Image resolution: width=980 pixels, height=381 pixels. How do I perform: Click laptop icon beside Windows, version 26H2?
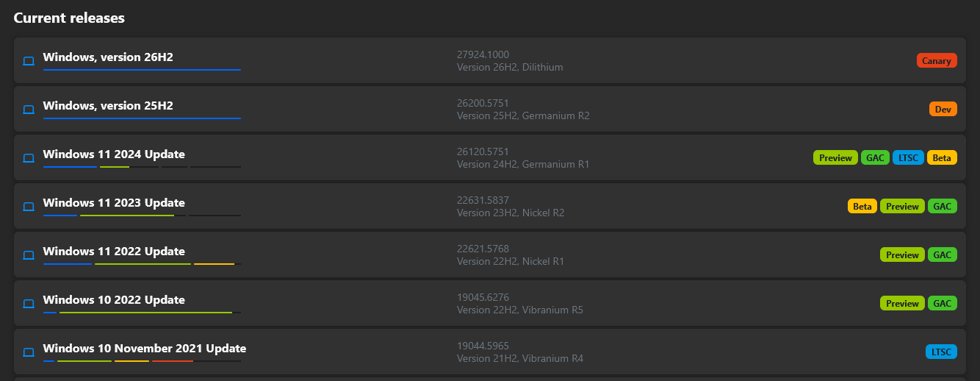pyautogui.click(x=29, y=61)
